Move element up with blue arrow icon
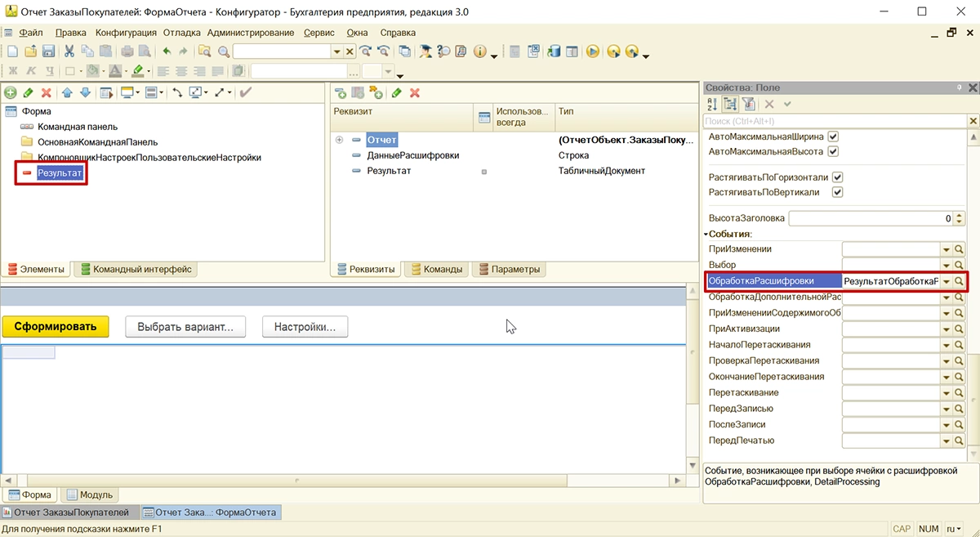Image resolution: width=980 pixels, height=537 pixels. pos(68,93)
